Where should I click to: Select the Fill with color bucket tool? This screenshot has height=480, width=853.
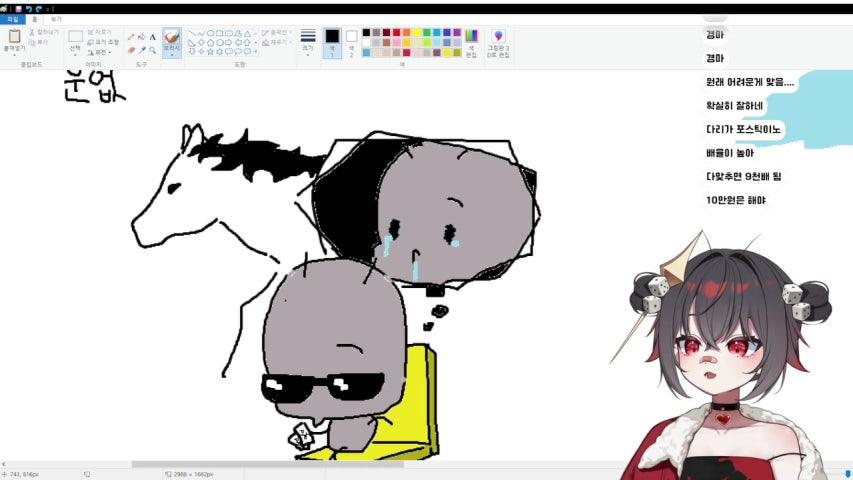pyautogui.click(x=141, y=35)
